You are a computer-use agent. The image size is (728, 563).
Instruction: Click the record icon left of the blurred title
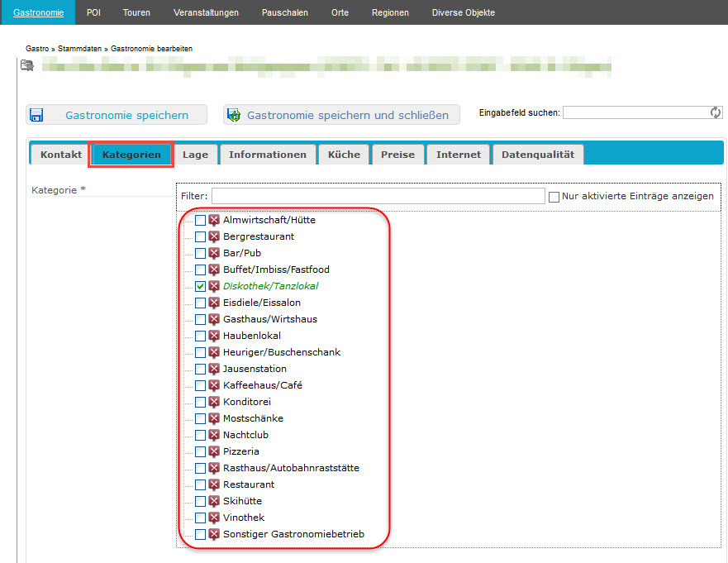[27, 65]
